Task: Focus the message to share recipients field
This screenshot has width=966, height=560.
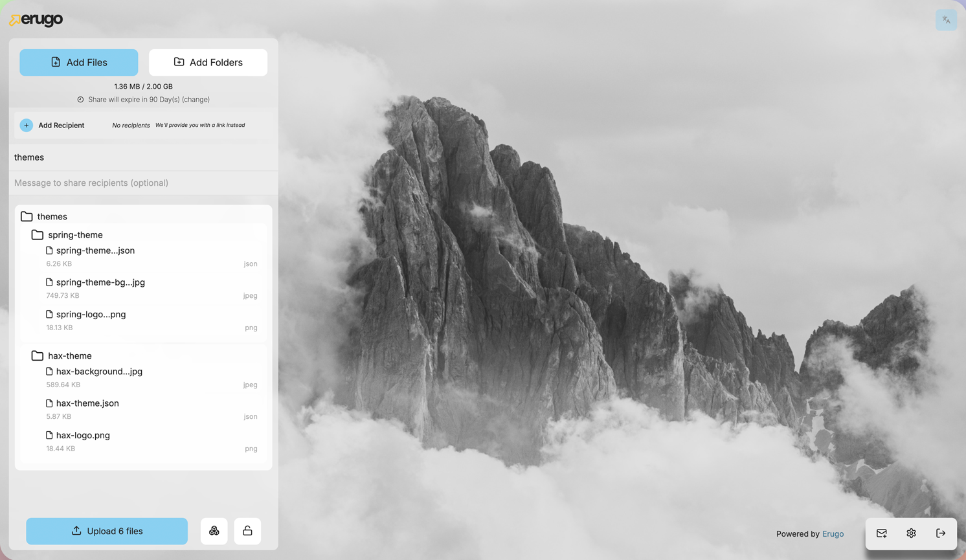Action: (143, 183)
